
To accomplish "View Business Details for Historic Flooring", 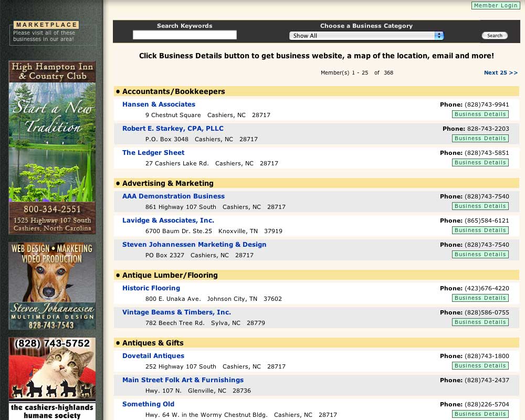I will tap(480, 298).
